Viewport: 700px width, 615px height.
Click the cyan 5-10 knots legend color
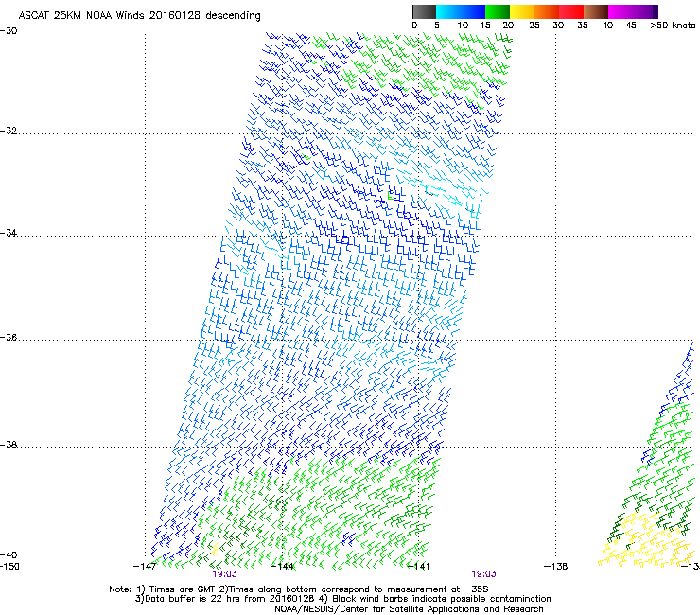(448, 11)
